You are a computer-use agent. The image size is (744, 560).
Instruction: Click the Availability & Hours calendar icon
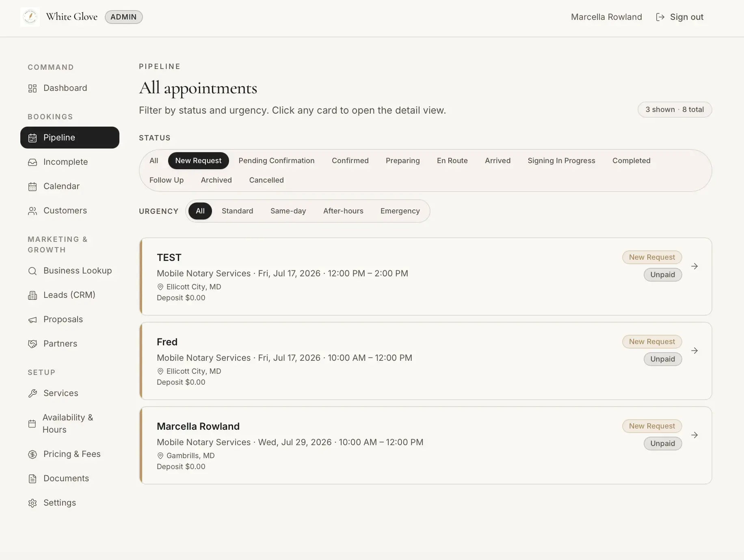(32, 424)
